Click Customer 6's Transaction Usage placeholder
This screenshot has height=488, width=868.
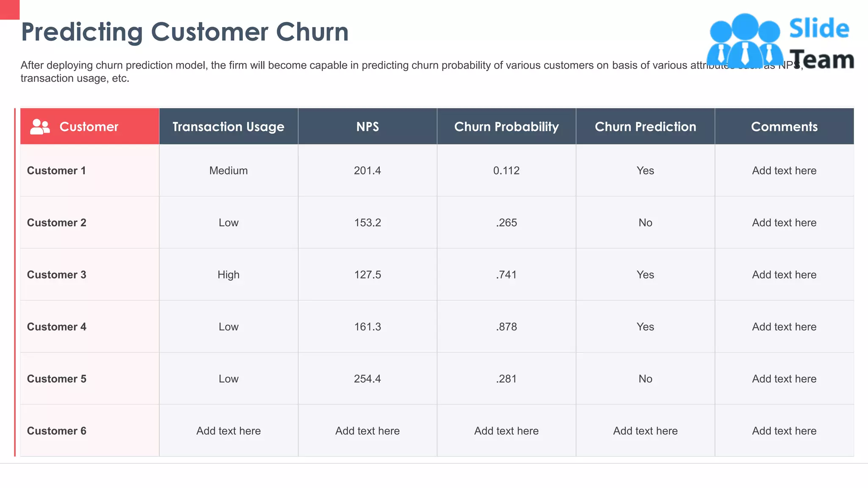[x=228, y=431]
